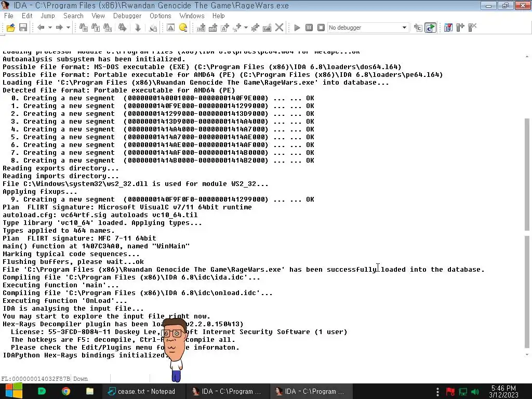This screenshot has width=532, height=399.
Task: Open the Jump menu
Action: pos(48,16)
